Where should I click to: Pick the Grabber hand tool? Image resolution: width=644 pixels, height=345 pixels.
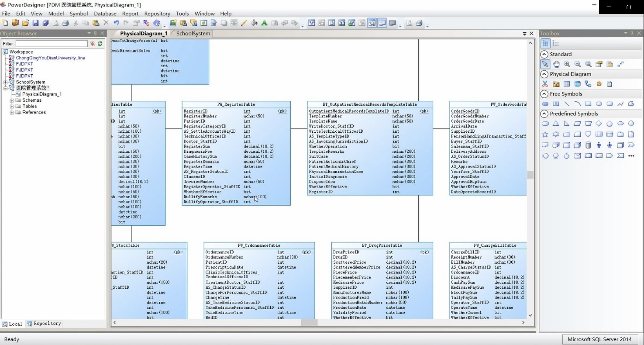[x=556, y=64]
